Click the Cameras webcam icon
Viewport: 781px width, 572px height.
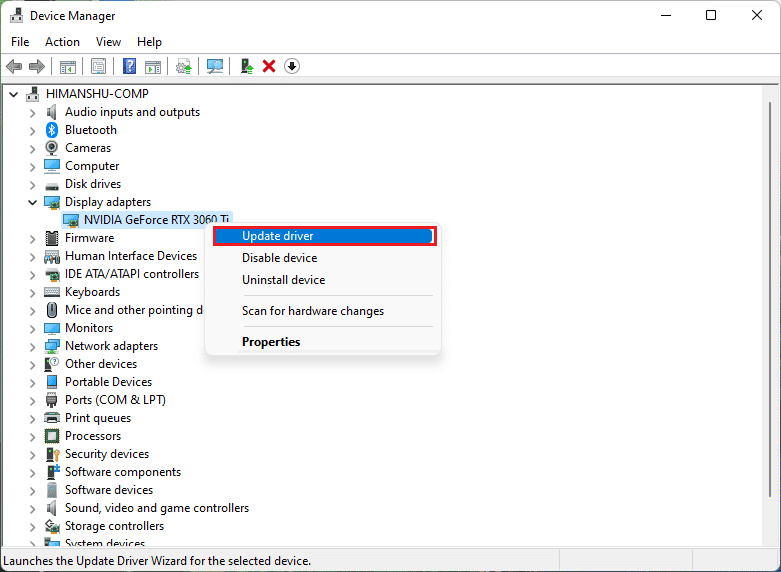pos(52,148)
